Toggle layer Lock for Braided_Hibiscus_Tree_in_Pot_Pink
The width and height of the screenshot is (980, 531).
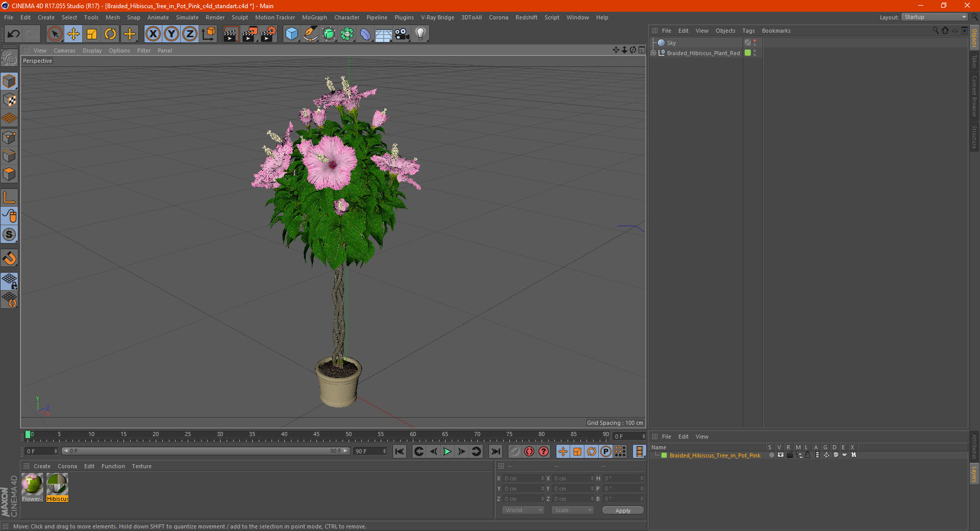808,455
